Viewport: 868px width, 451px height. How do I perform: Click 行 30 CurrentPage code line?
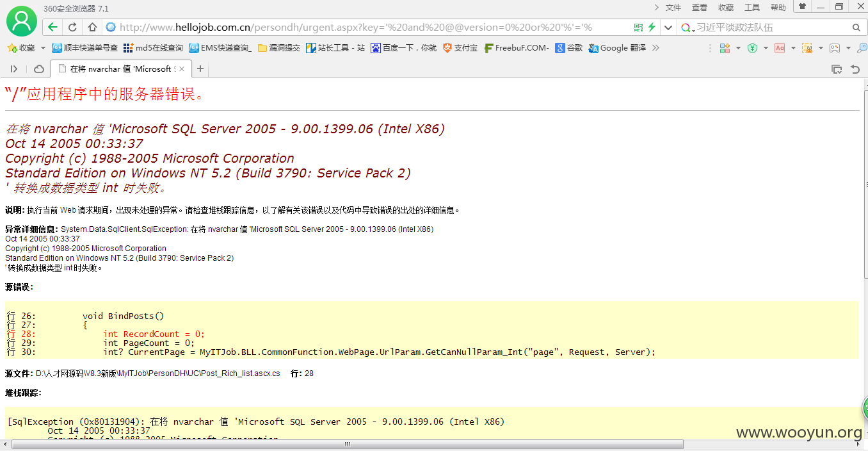(332, 352)
